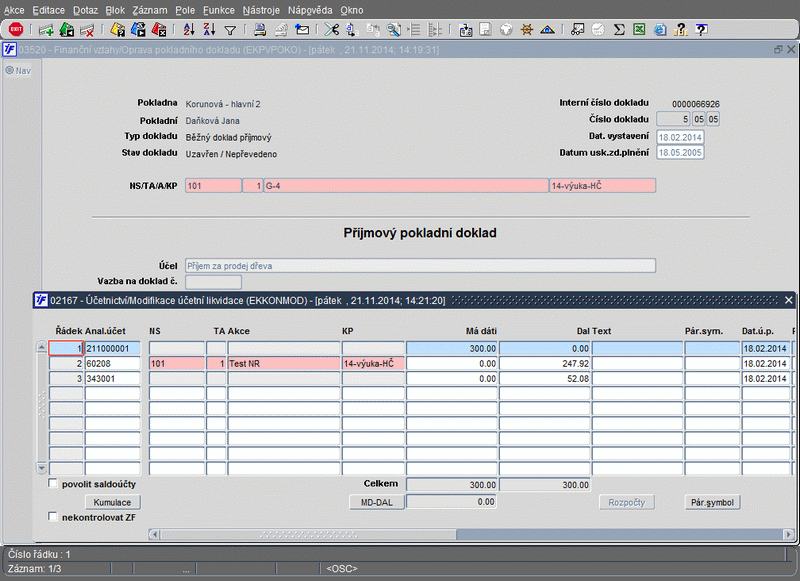Click the red EXIT icon

click(x=16, y=30)
